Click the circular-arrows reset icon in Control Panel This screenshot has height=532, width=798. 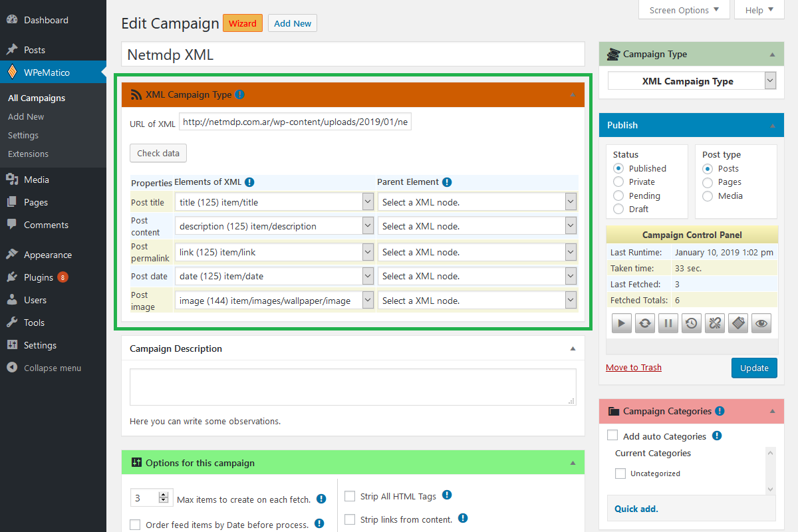(x=644, y=323)
